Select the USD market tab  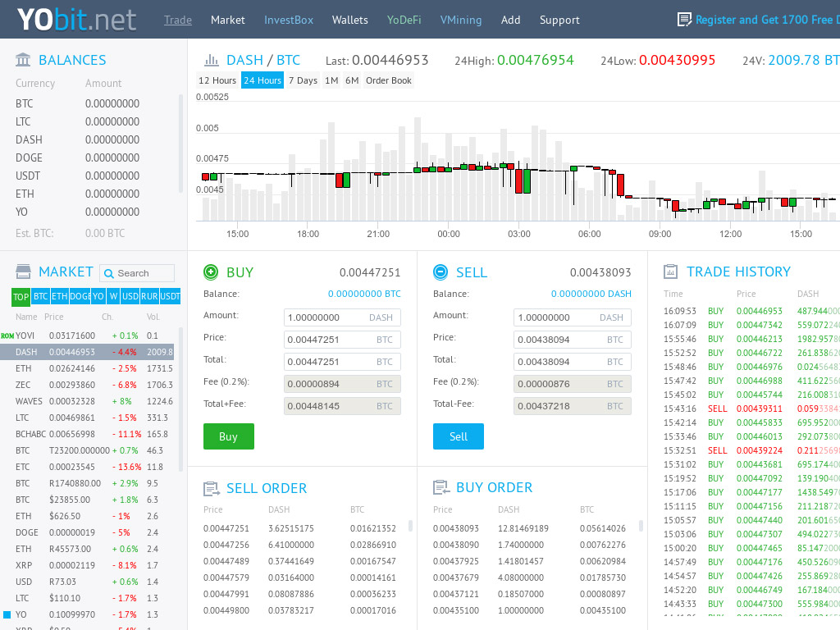130,297
